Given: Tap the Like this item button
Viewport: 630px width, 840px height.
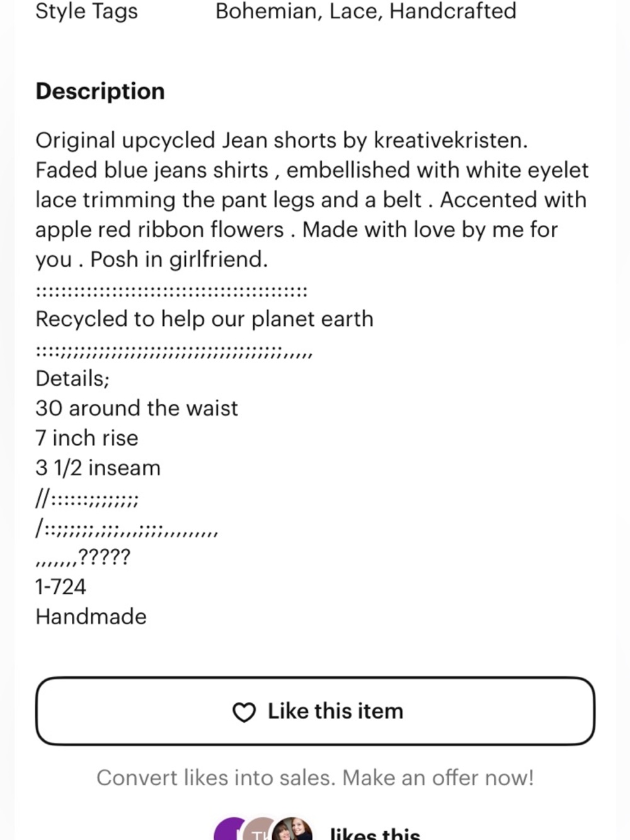Looking at the screenshot, I should 315,711.
